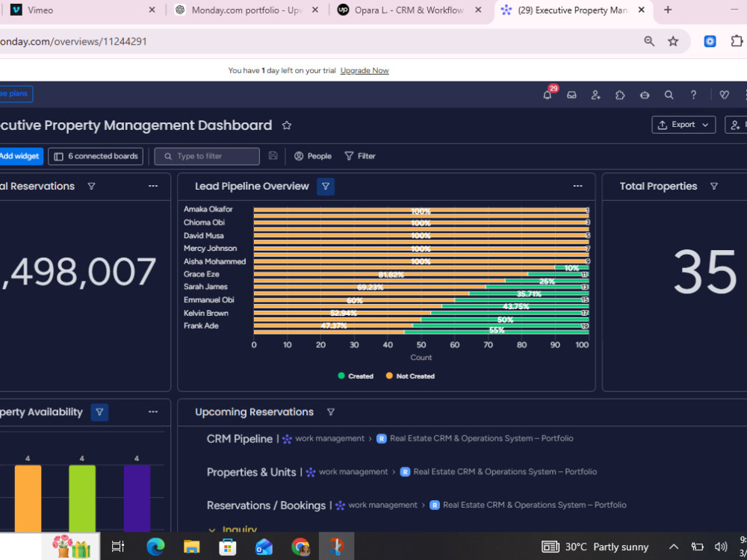Viewport: 747px width, 560px height.
Task: Filter the Lead Pipeline Overview widget
Action: (x=326, y=186)
